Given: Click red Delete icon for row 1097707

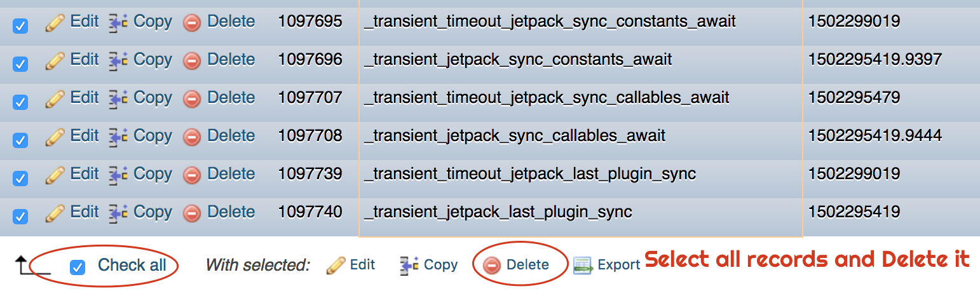Looking at the screenshot, I should [x=192, y=99].
